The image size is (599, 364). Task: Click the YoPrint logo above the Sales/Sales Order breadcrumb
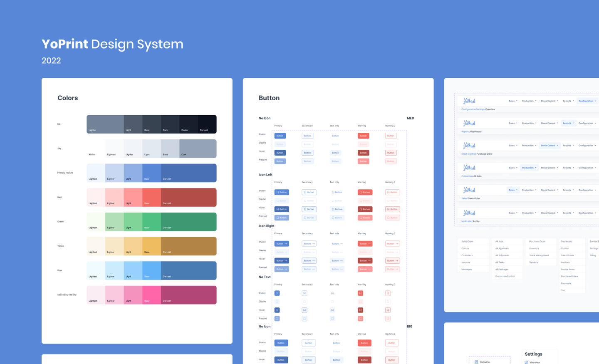469,190
